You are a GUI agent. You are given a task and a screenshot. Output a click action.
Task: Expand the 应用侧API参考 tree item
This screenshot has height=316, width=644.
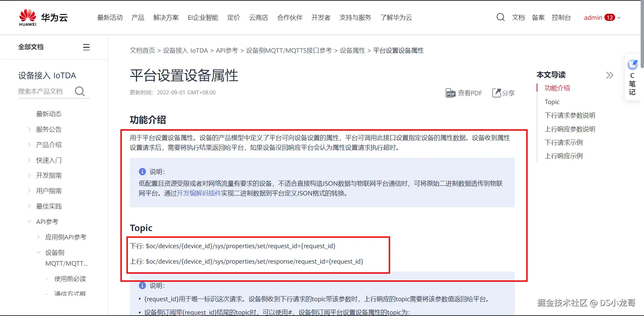point(38,237)
